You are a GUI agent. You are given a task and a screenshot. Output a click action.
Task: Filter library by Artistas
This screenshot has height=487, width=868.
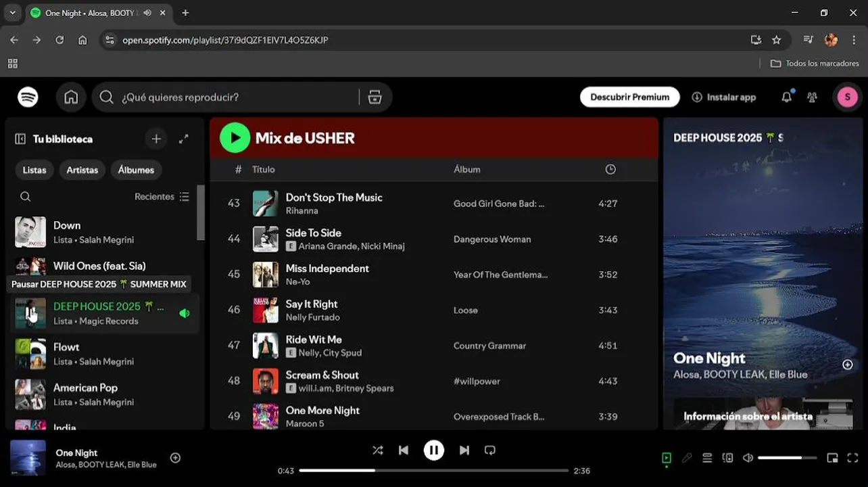[82, 170]
